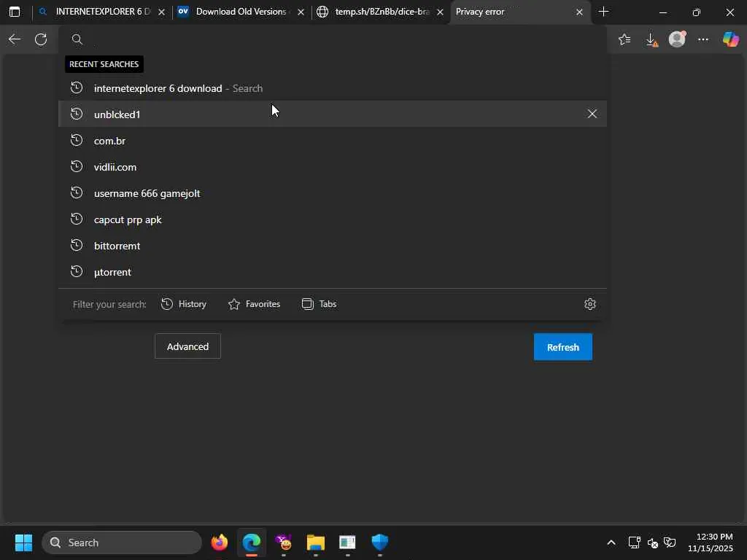Open the profile avatar icon

pos(677,39)
